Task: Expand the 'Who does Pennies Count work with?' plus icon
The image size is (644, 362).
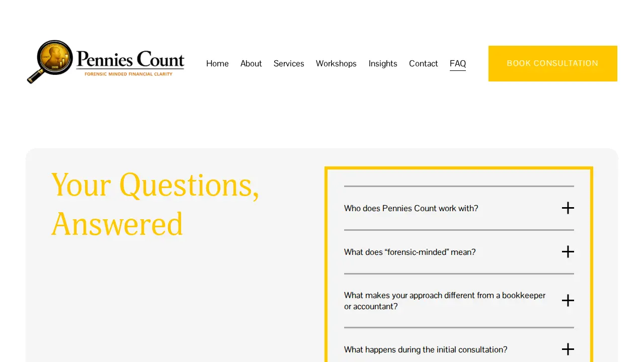Action: [x=568, y=208]
